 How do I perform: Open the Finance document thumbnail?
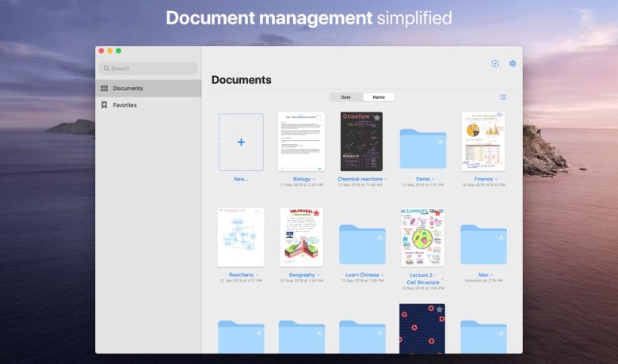483,142
